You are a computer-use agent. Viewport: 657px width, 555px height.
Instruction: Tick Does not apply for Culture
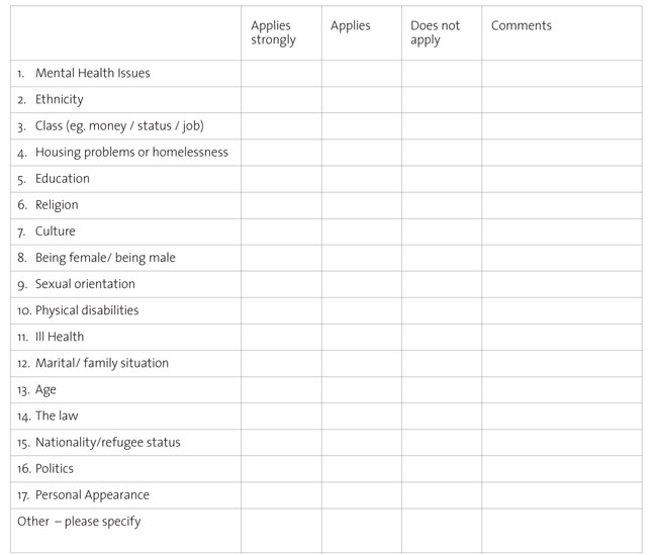tap(441, 231)
